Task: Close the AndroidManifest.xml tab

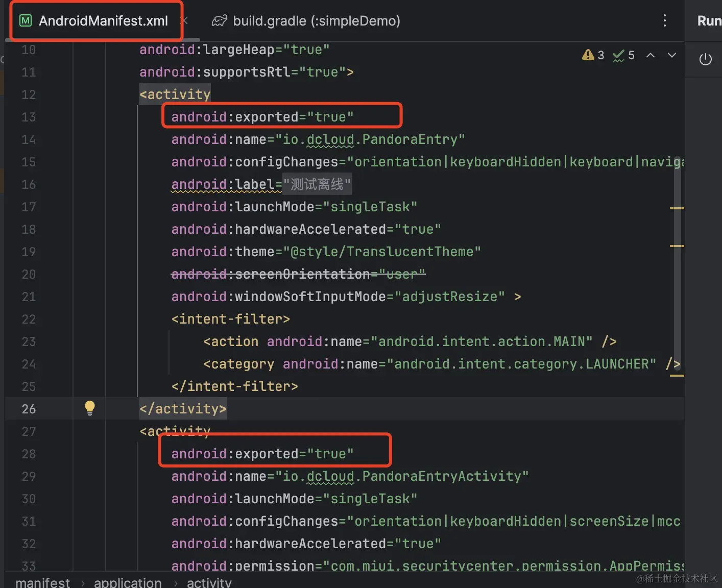Action: tap(185, 21)
